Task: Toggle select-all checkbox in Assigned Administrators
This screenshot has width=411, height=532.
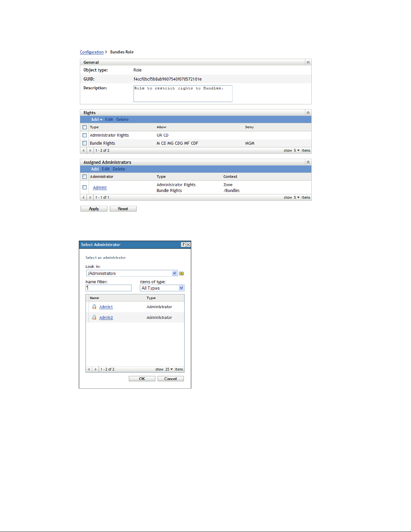Action: coord(85,177)
